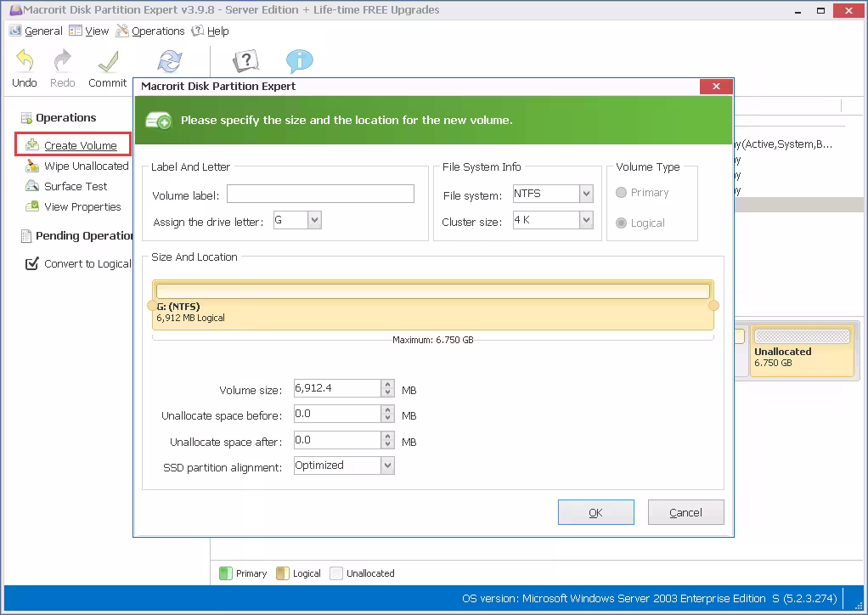Select the Primary volume type radio button

click(621, 193)
